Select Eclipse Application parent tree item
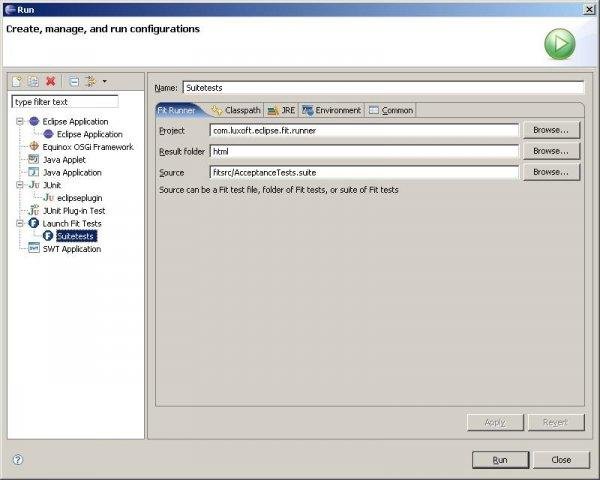600x480 pixels. tap(75, 121)
